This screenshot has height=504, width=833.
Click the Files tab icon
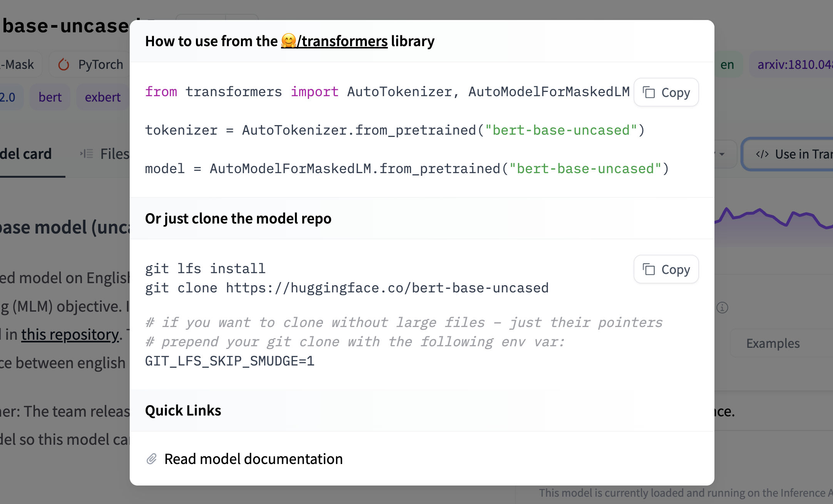coord(86,153)
